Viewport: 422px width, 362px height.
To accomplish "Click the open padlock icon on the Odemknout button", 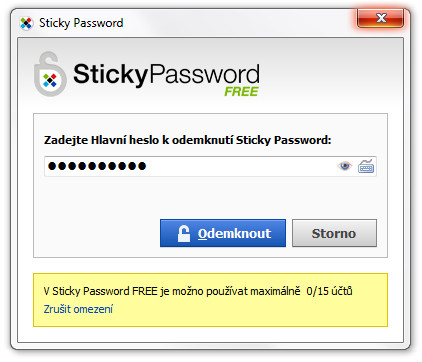I will [184, 233].
